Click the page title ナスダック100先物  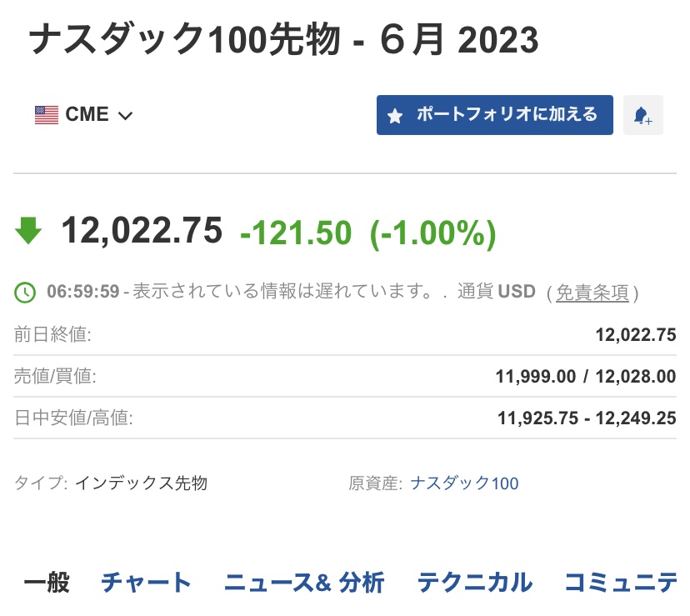tap(184, 40)
